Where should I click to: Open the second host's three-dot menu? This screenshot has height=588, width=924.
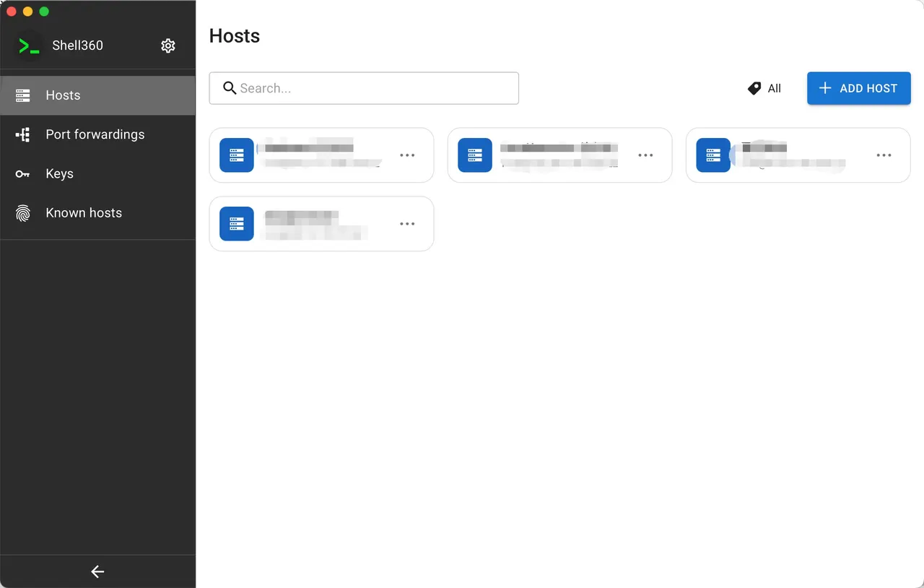point(645,155)
